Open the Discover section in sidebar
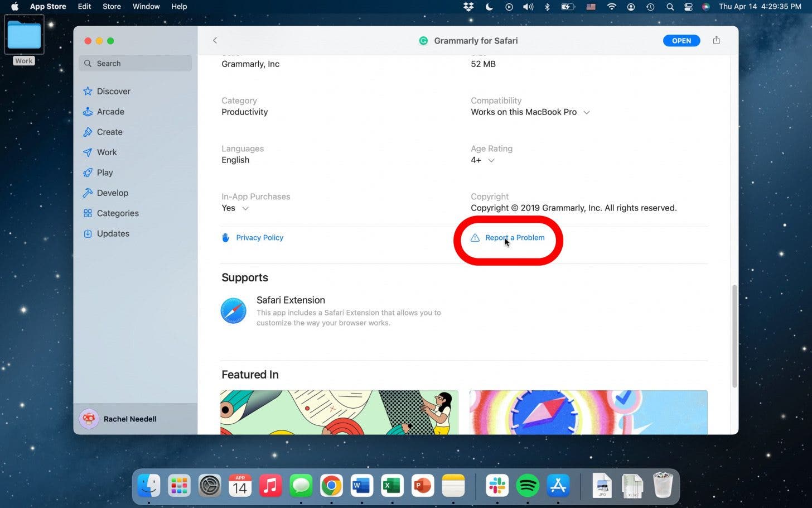The width and height of the screenshot is (812, 508). [x=113, y=92]
